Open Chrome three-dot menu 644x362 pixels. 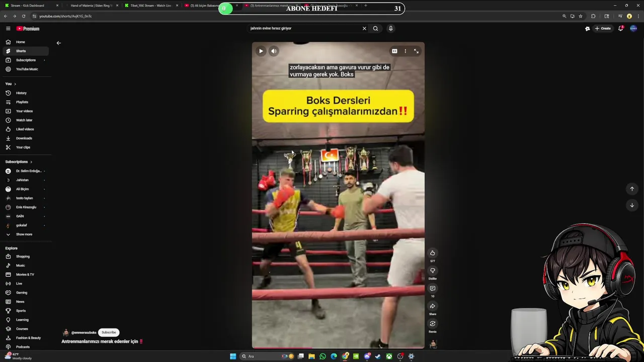638,16
